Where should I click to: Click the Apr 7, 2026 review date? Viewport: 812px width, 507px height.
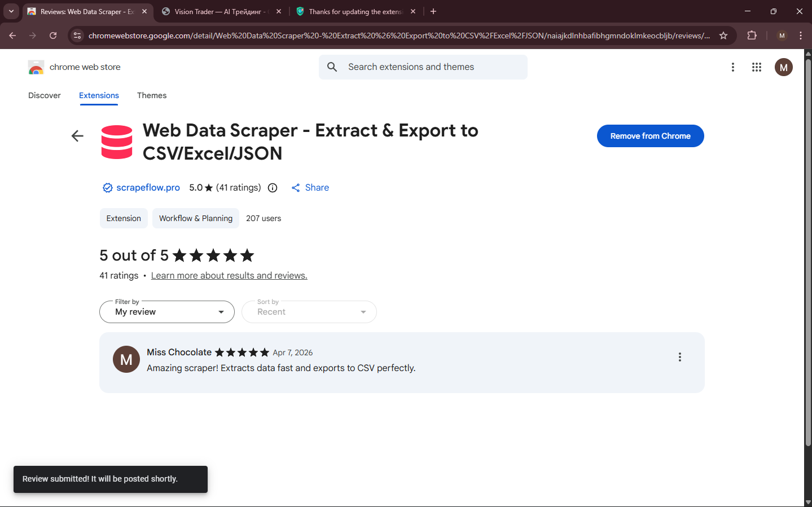tap(293, 352)
